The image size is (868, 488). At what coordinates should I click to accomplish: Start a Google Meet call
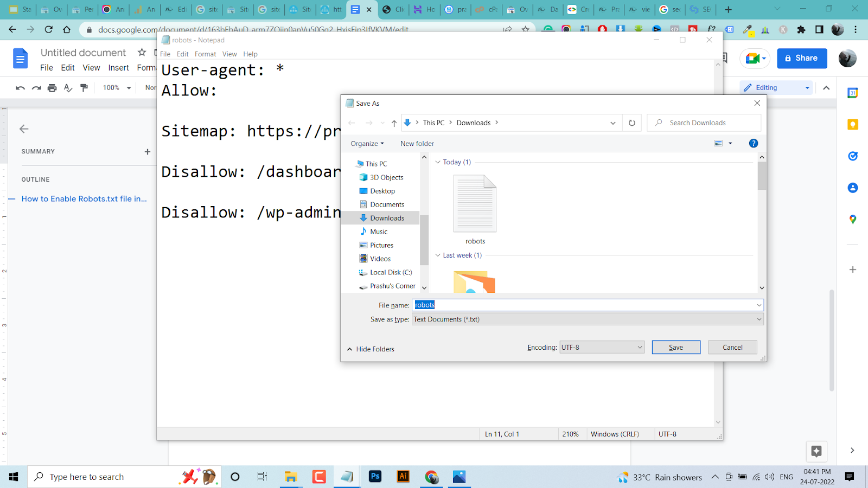(755, 59)
